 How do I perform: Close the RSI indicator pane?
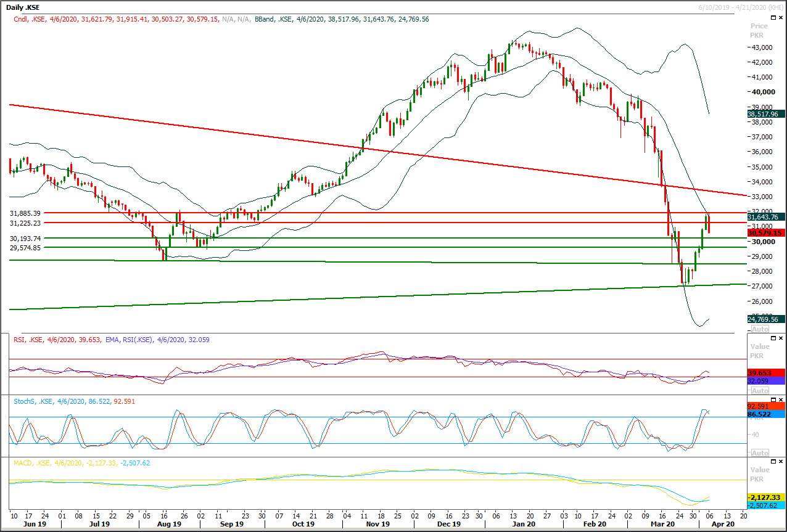tap(781, 338)
